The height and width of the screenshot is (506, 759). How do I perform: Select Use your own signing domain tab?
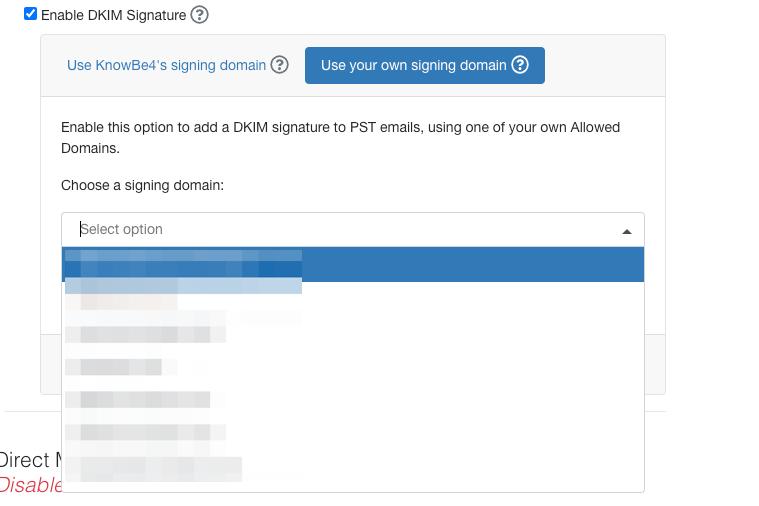[425, 65]
